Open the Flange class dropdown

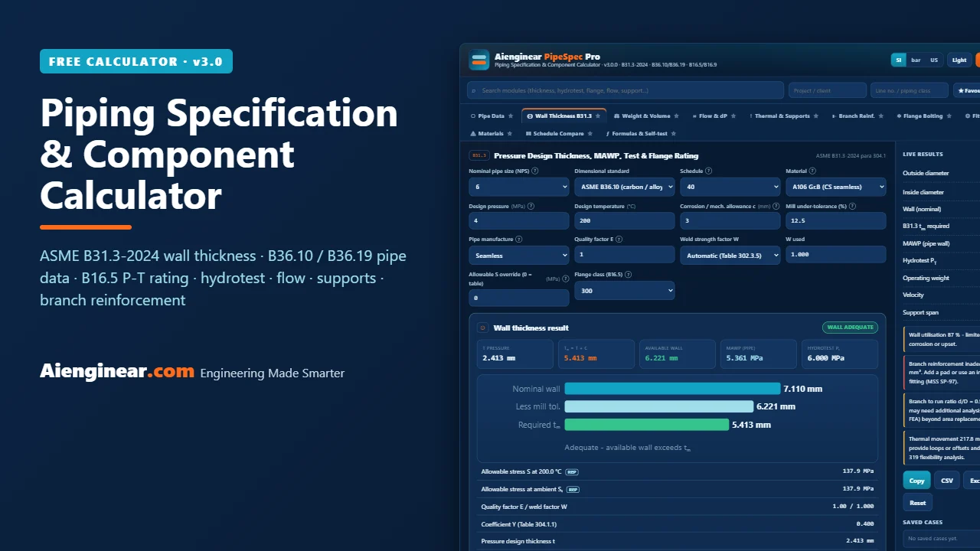(x=625, y=291)
